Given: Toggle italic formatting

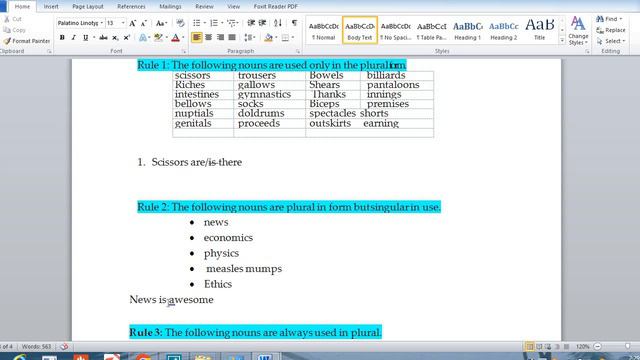Looking at the screenshot, I should click(x=73, y=38).
